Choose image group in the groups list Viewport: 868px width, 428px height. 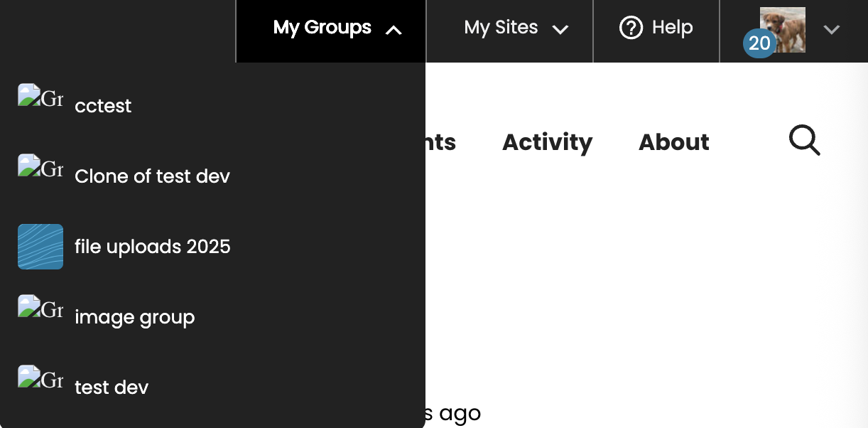click(x=134, y=317)
